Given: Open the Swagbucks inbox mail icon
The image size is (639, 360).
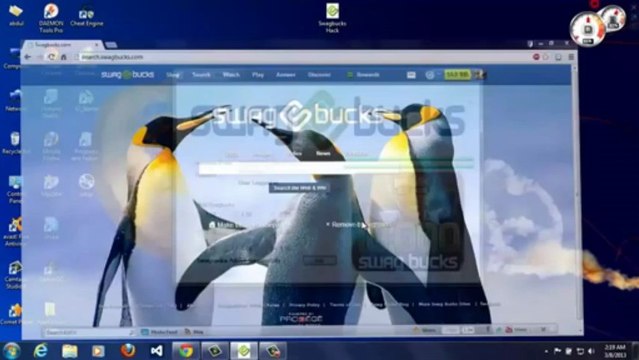Looking at the screenshot, I should tap(411, 75).
